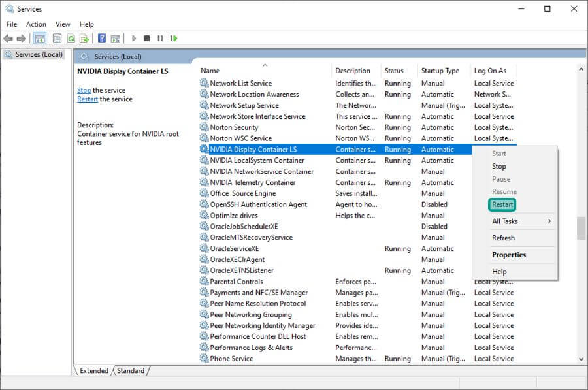Choose Refresh in the context menu
The width and height of the screenshot is (588, 390).
point(503,238)
